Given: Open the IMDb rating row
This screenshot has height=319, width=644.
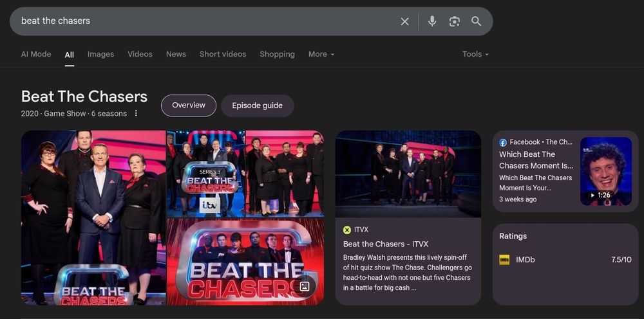Looking at the screenshot, I should [565, 260].
